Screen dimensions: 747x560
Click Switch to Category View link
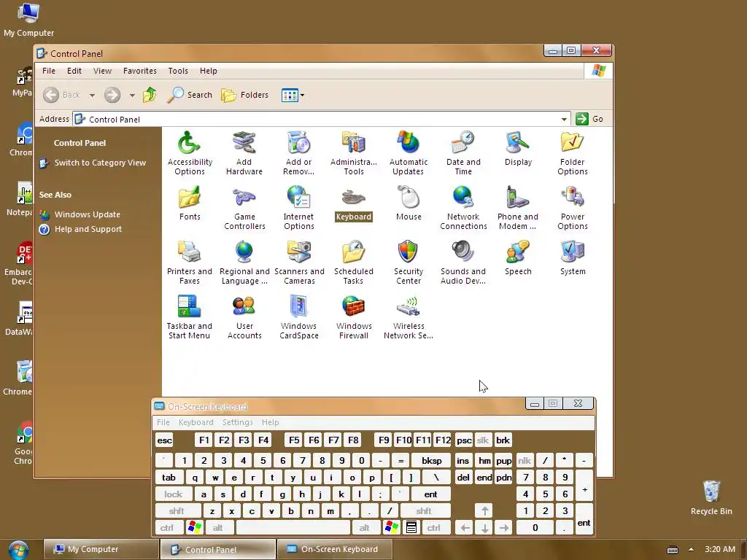pyautogui.click(x=100, y=163)
